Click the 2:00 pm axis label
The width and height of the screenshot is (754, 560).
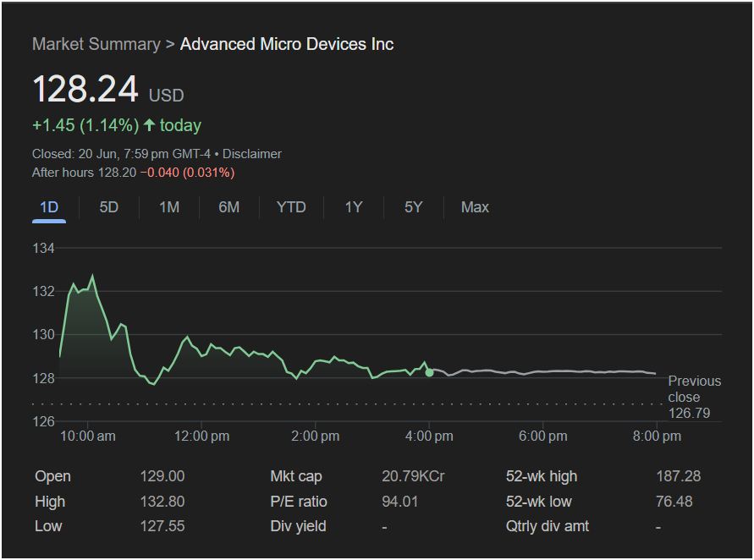point(315,436)
